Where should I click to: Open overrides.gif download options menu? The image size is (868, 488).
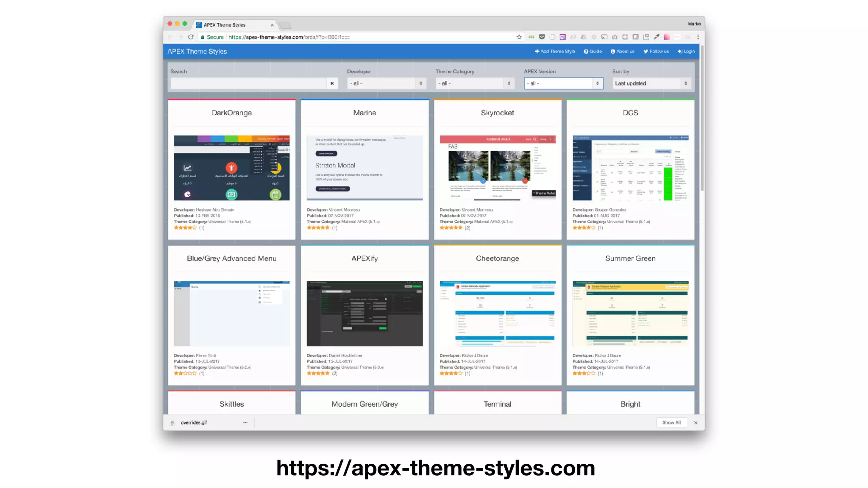coord(245,423)
